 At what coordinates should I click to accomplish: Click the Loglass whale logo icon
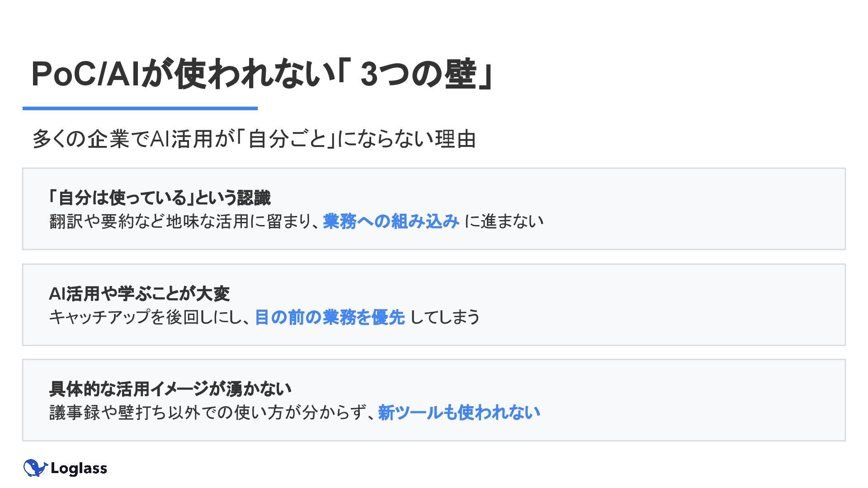click(x=35, y=468)
